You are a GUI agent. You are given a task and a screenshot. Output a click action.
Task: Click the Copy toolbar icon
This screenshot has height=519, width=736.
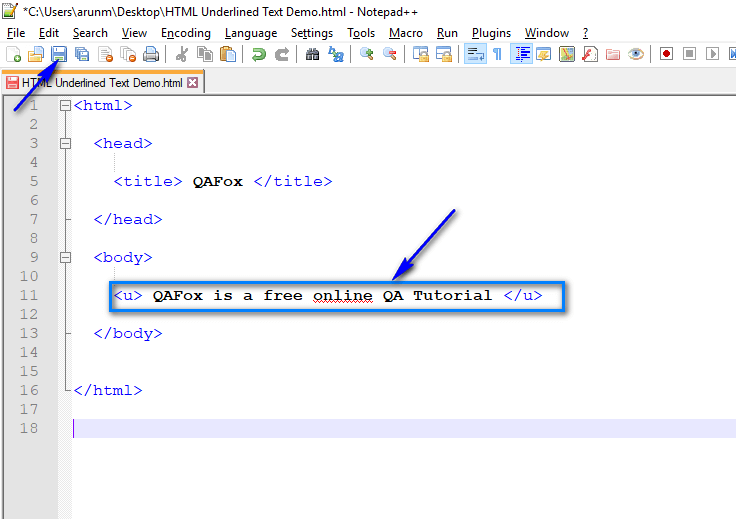[205, 54]
